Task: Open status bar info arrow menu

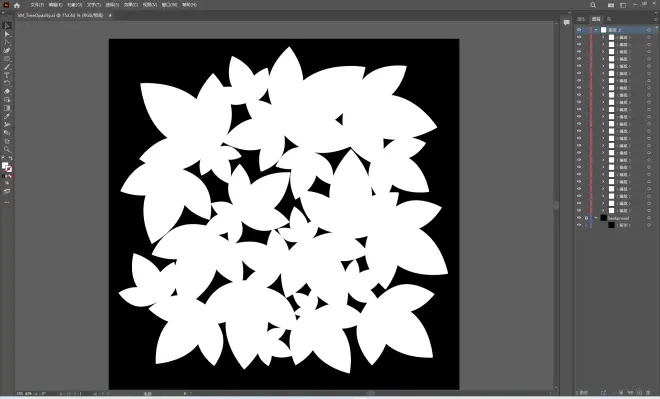Action: pos(185,394)
